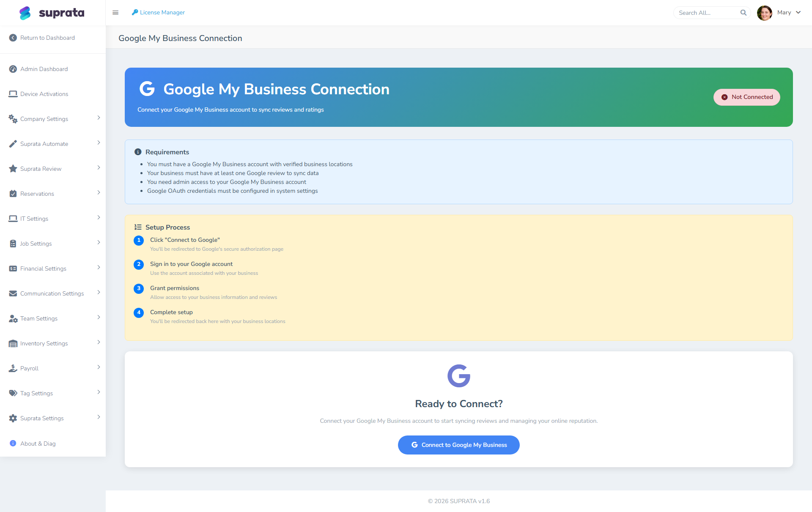Click the Reservations calendar-check icon
812x512 pixels.
[x=13, y=194]
